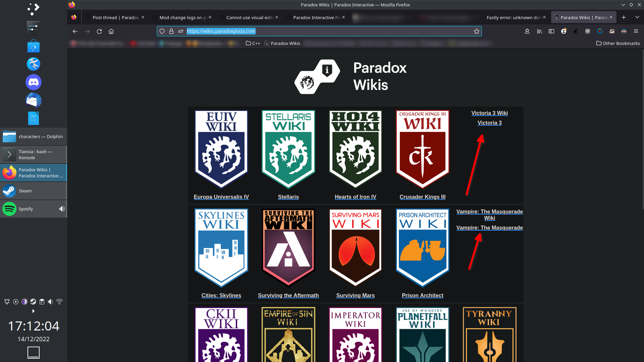Open the Paradox Wikis bookmark

[x=282, y=43]
